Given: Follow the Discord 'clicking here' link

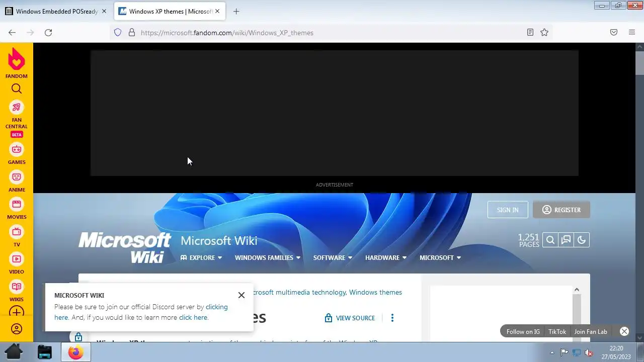Looking at the screenshot, I should (x=216, y=307).
